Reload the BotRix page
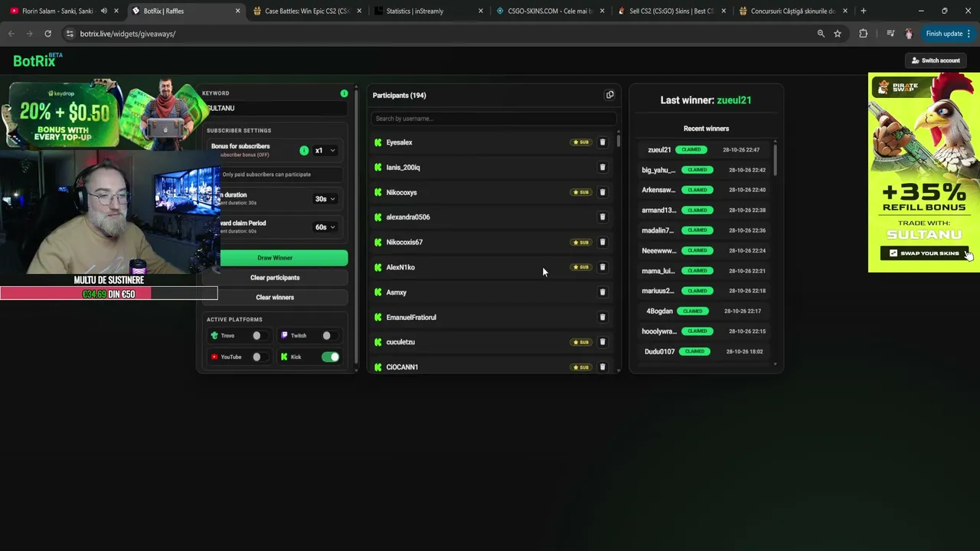Viewport: 980px width, 551px height. pyautogui.click(x=47, y=34)
